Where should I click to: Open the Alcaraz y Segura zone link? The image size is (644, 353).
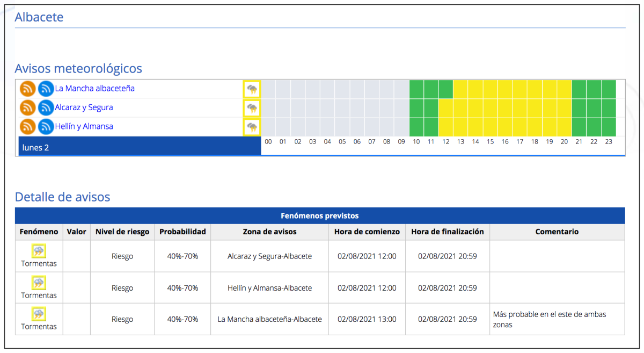[x=84, y=107]
